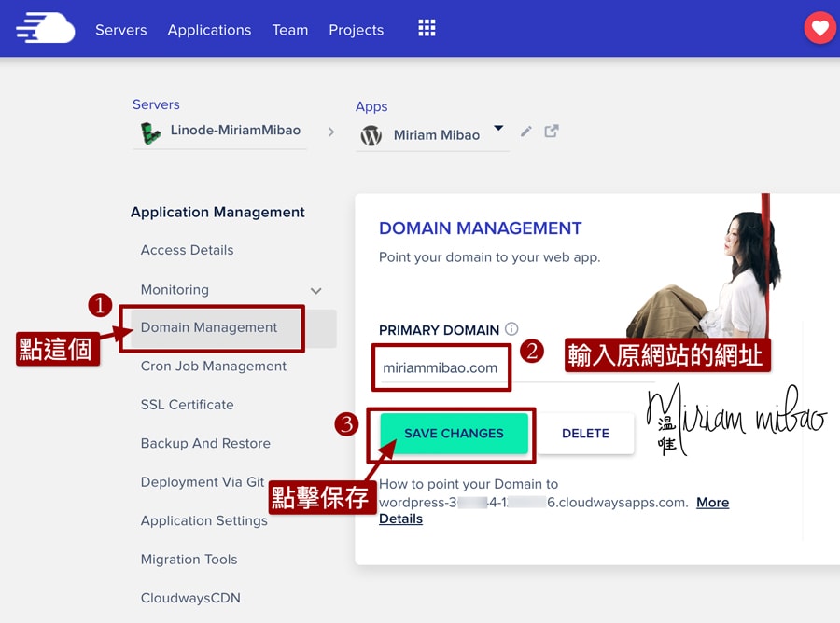840x623 pixels.
Task: Select Monitoring in sidebar
Action: (175, 289)
